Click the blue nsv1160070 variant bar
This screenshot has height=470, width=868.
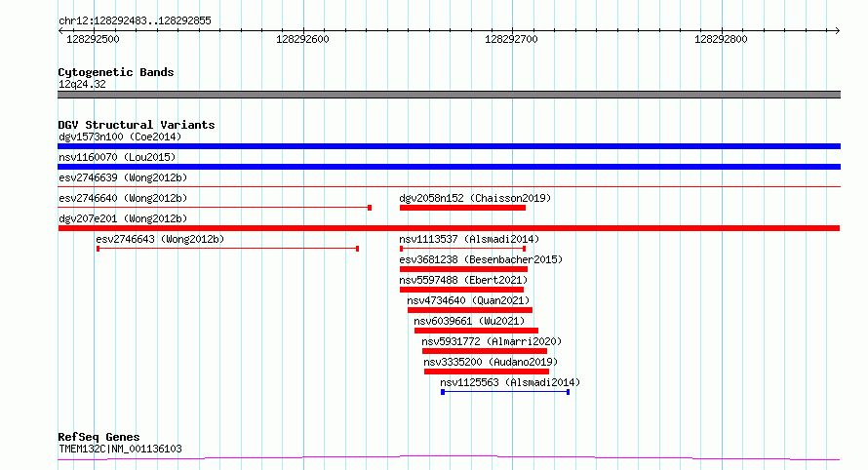(449, 167)
